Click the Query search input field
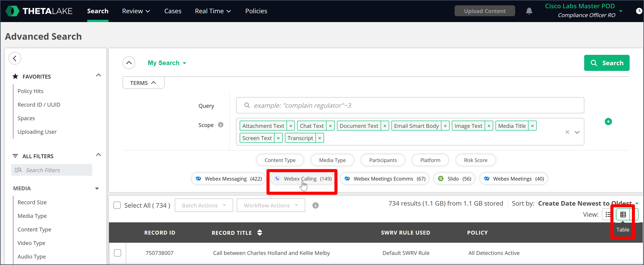The height and width of the screenshot is (265, 644). coord(410,105)
